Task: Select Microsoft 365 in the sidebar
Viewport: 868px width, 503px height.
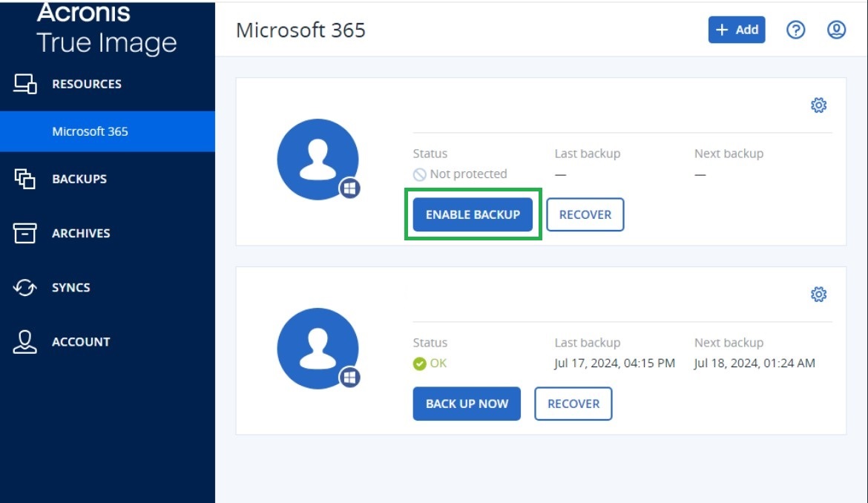Action: (x=89, y=131)
